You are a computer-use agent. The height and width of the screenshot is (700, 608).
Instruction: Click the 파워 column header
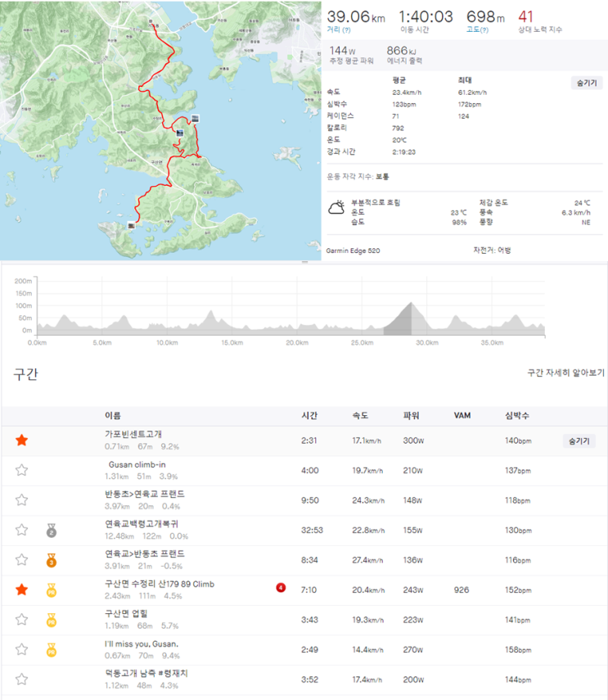coord(411,416)
